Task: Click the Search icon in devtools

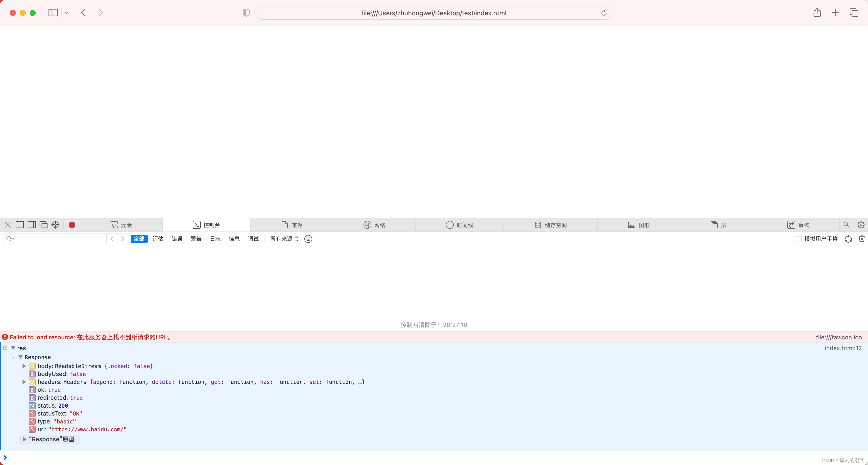Action: [846, 225]
